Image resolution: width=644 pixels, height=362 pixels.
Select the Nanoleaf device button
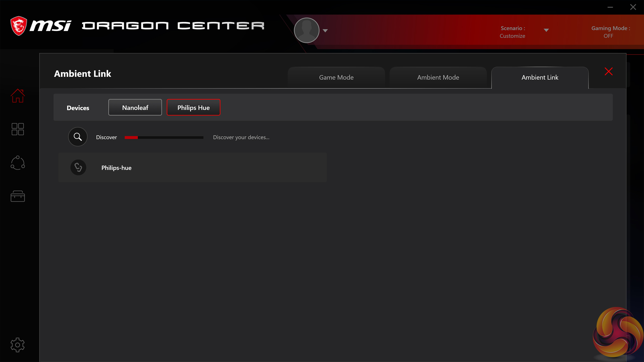[x=135, y=108]
